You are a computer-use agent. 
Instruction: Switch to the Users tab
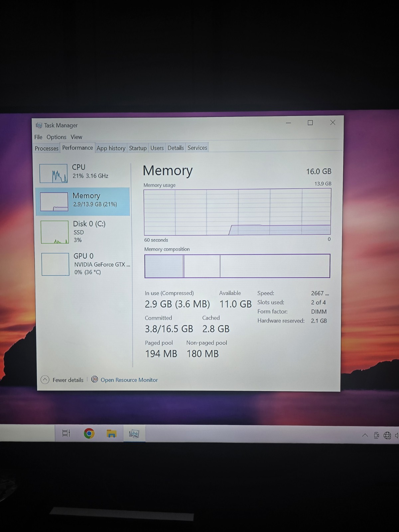click(157, 148)
